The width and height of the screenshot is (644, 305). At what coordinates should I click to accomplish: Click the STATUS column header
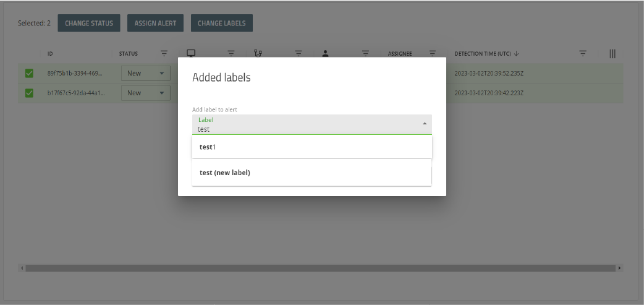pyautogui.click(x=129, y=54)
